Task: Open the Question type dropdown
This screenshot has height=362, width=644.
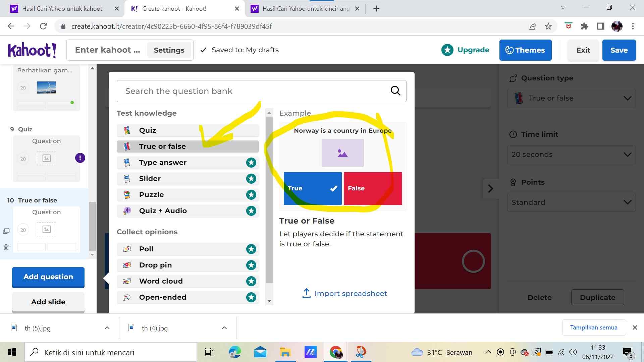Action: tap(571, 98)
